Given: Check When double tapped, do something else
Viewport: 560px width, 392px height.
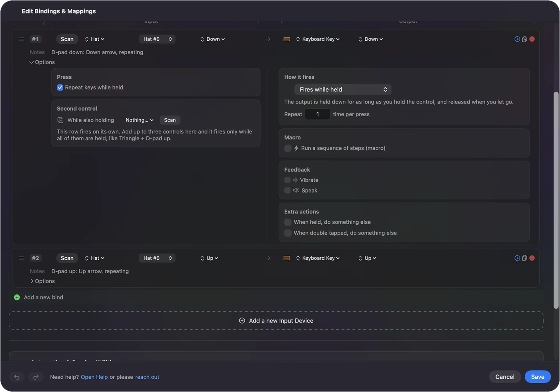Looking at the screenshot, I should click(x=288, y=233).
